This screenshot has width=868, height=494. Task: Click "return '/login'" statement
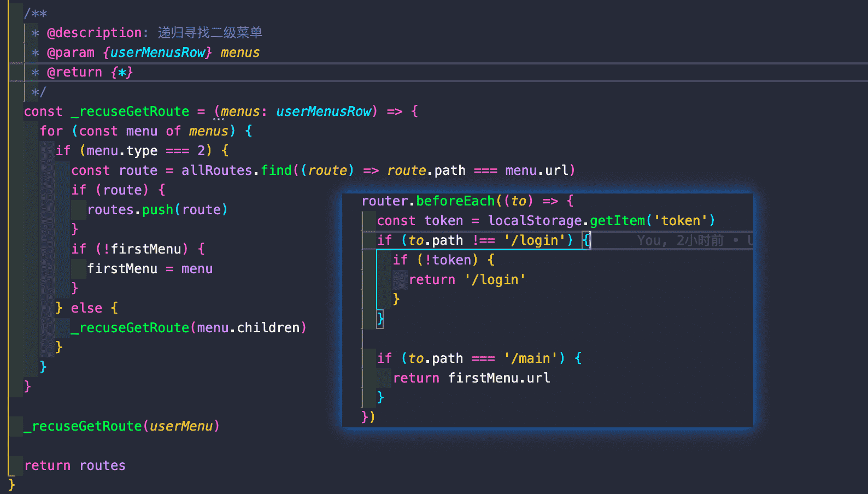(x=467, y=280)
